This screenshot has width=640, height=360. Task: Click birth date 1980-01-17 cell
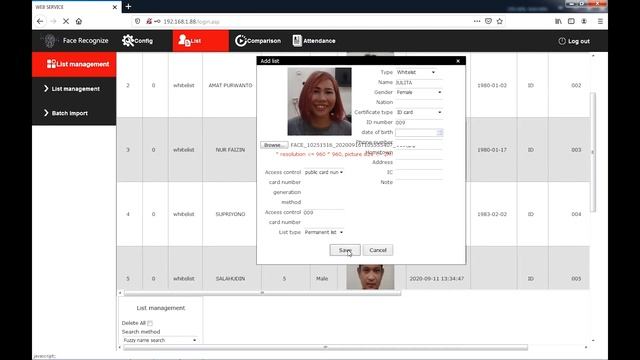tap(492, 150)
